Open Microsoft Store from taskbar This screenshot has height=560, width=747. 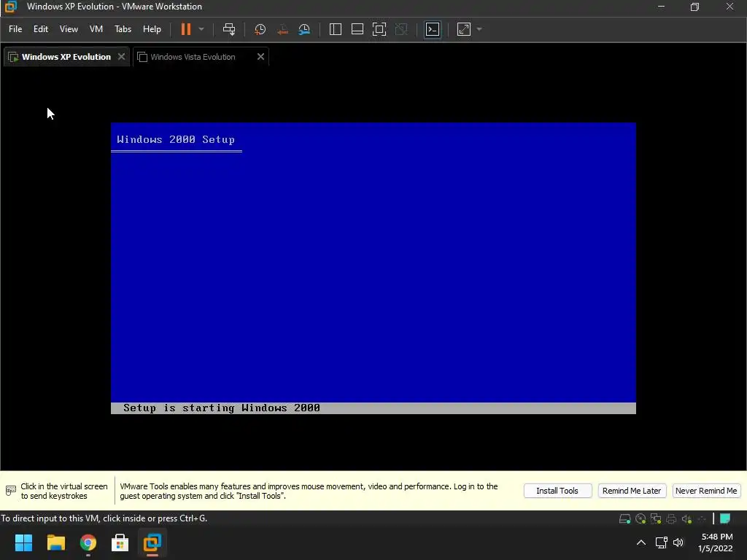point(120,542)
